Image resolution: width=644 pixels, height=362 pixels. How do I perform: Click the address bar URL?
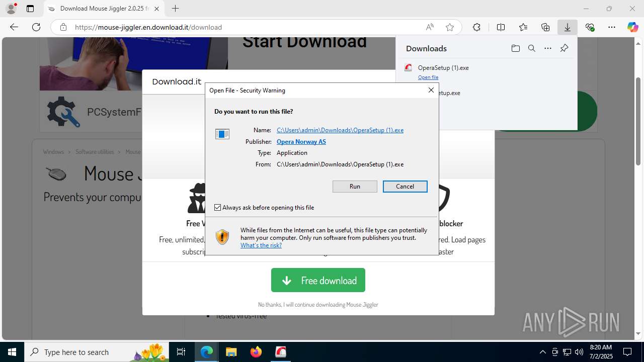(x=148, y=27)
